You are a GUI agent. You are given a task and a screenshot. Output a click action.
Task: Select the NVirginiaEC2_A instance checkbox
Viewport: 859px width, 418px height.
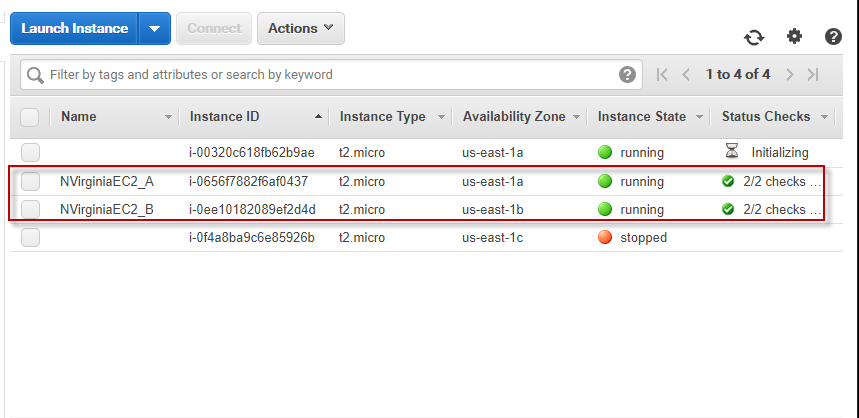(x=30, y=181)
